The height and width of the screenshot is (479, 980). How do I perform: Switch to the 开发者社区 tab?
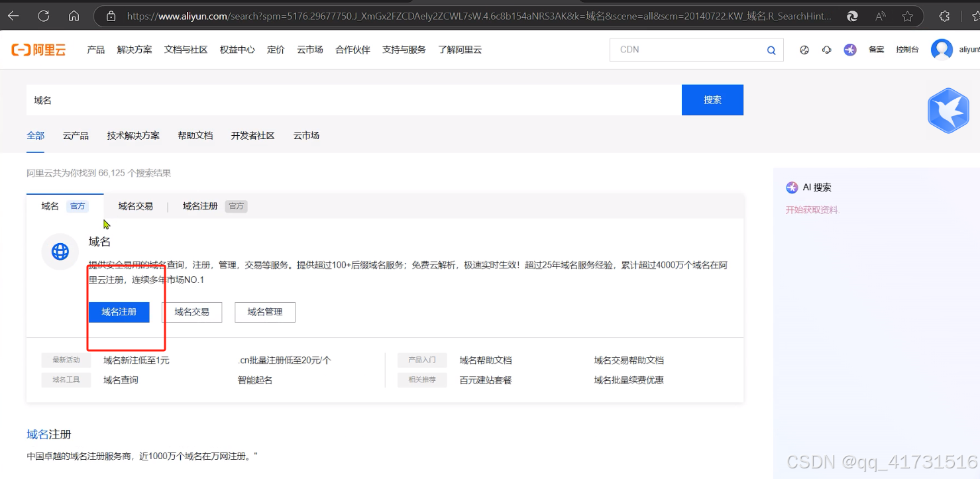pyautogui.click(x=253, y=135)
